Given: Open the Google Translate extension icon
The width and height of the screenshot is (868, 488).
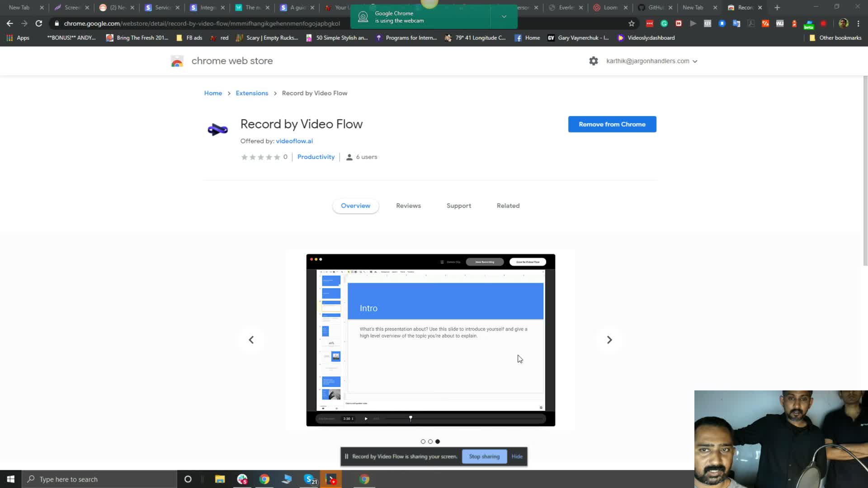Looking at the screenshot, I should 736,23.
